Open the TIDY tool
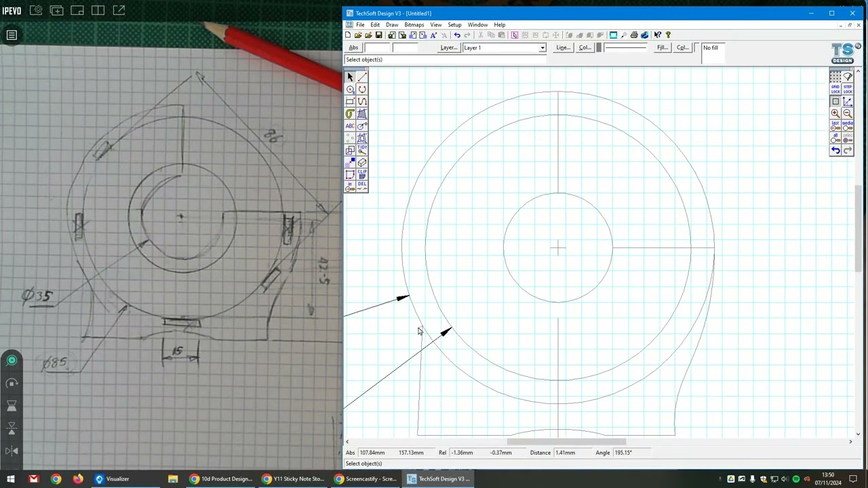This screenshot has width=868, height=488. click(362, 150)
